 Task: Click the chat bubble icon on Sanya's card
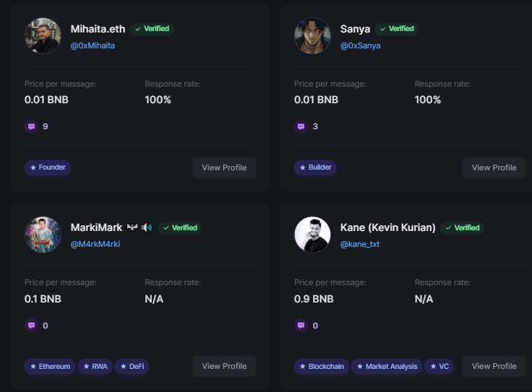301,127
